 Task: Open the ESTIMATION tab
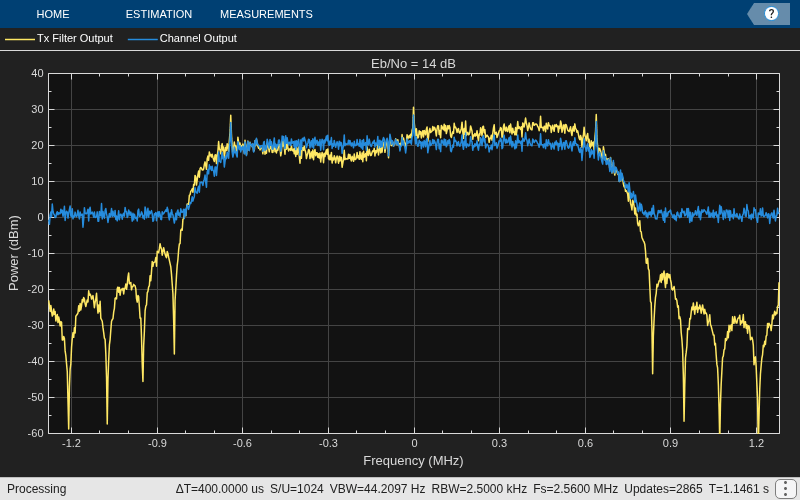pos(159,14)
